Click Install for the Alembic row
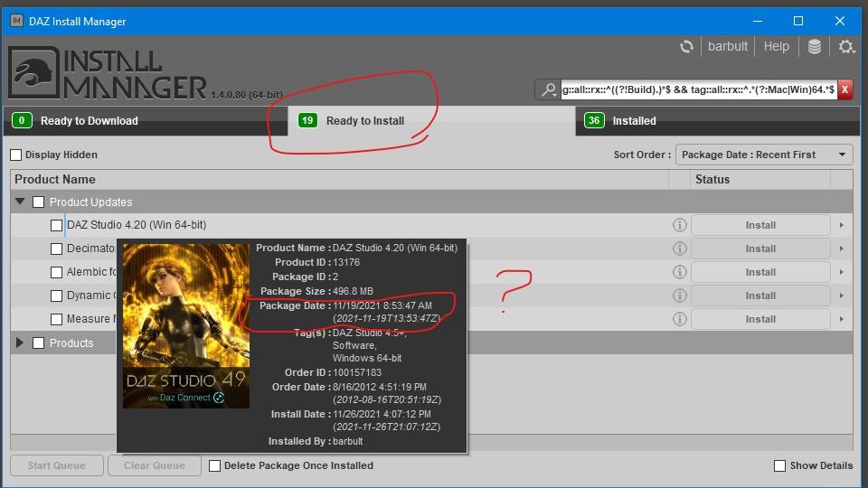This screenshot has width=868, height=488. tap(760, 272)
